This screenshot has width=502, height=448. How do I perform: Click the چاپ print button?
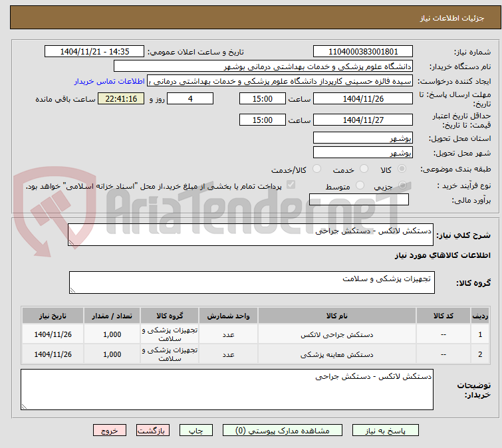[196, 431]
